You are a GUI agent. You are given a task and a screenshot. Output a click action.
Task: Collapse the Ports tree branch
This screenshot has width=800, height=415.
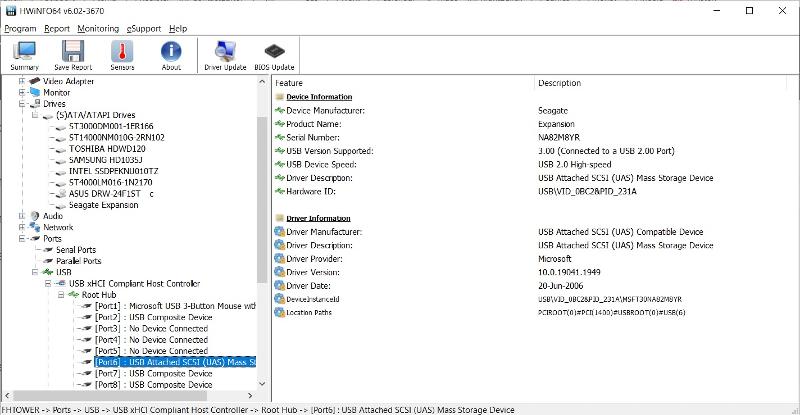pos(21,239)
